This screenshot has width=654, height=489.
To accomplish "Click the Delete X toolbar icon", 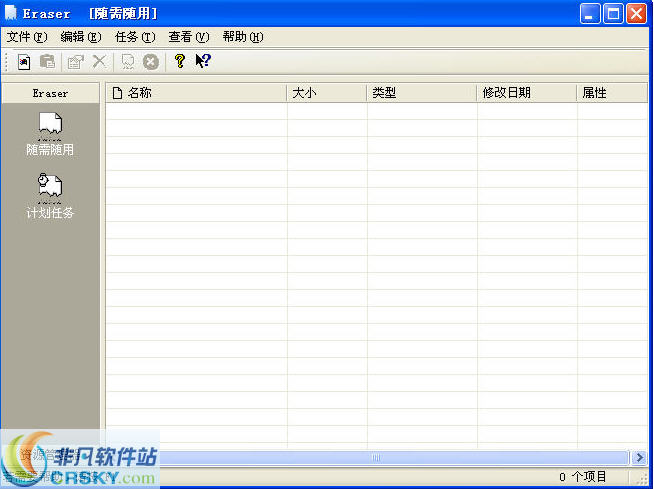I will point(99,62).
